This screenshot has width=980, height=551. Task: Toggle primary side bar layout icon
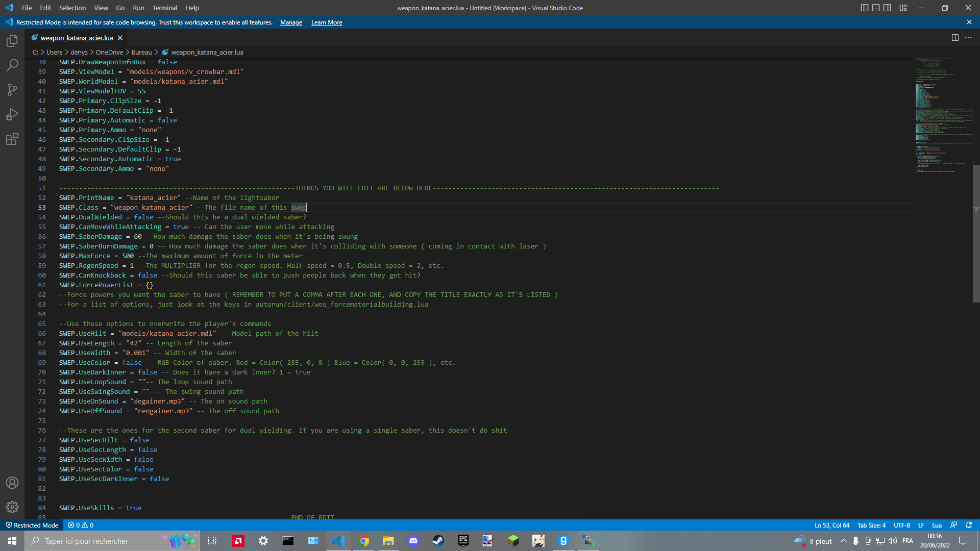pos(864,8)
